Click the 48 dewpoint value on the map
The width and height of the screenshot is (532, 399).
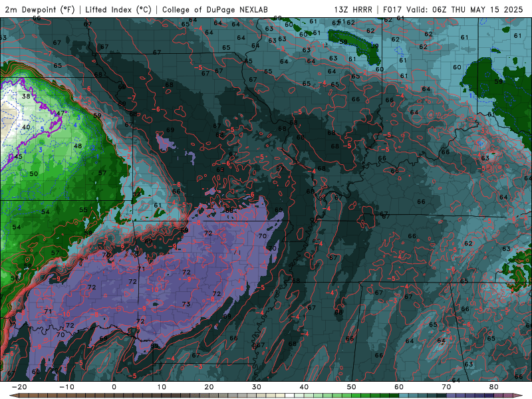78,146
